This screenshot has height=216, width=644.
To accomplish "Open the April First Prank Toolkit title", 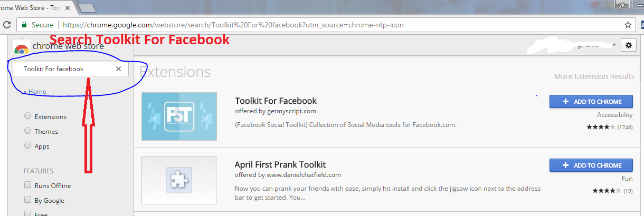I will (x=280, y=164).
